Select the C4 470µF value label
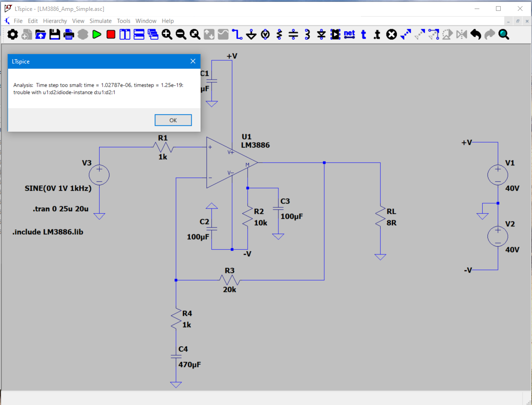532x405 pixels. tap(190, 365)
